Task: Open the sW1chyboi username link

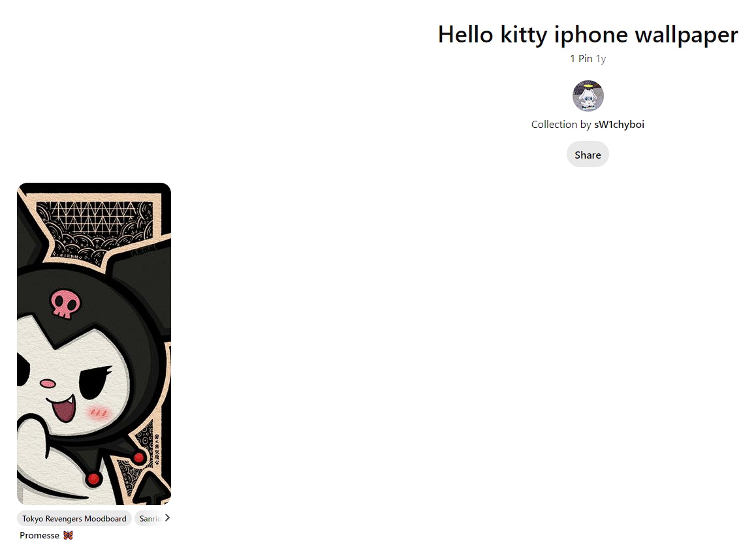Action: pyautogui.click(x=619, y=124)
